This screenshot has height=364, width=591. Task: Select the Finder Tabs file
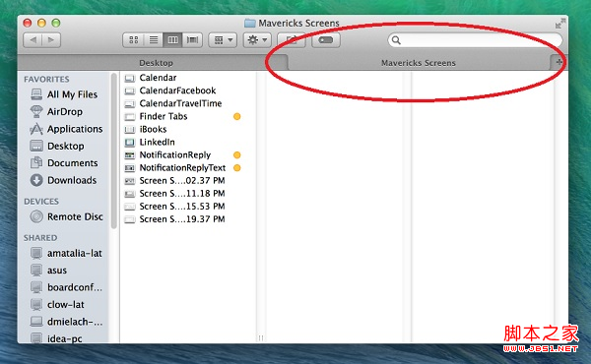click(x=164, y=116)
